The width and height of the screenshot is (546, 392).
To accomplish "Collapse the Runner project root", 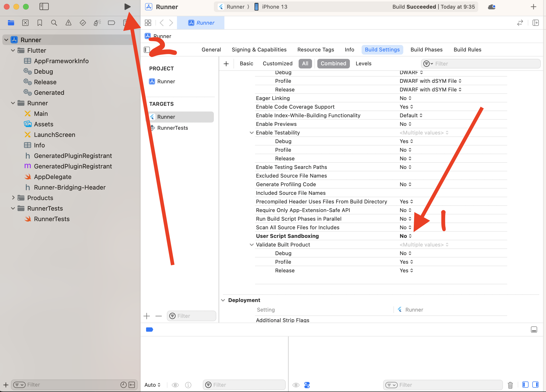I will (6, 40).
